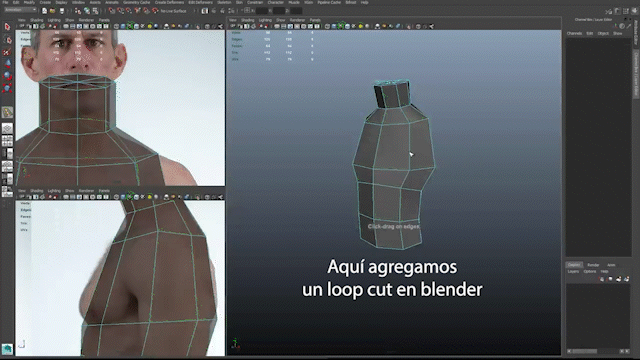
Task: Click last layer icon under Help menu
Action: (x=627, y=279)
